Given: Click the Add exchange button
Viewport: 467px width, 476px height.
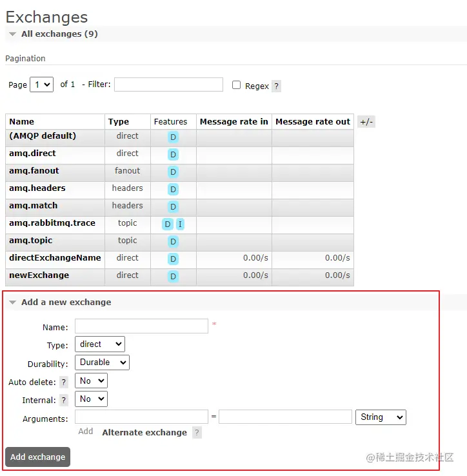Looking at the screenshot, I should click(37, 457).
